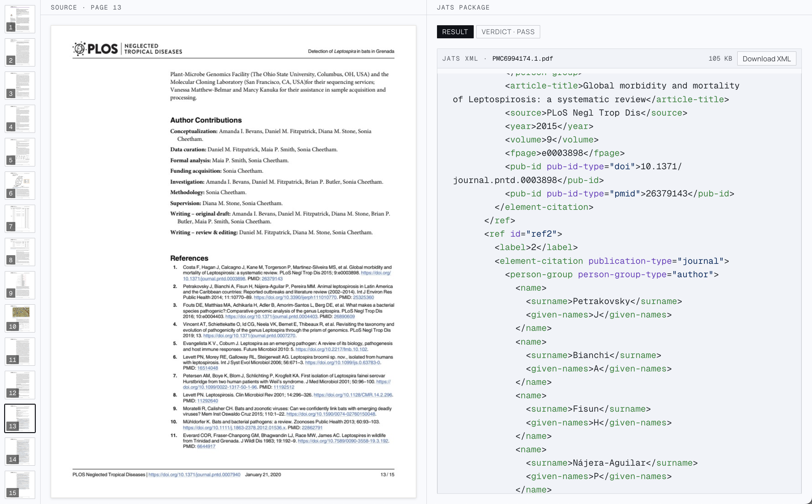Screen dimensions: 812x504
Task: Click the JATS PACKAGE header label
Action: pos(463,7)
